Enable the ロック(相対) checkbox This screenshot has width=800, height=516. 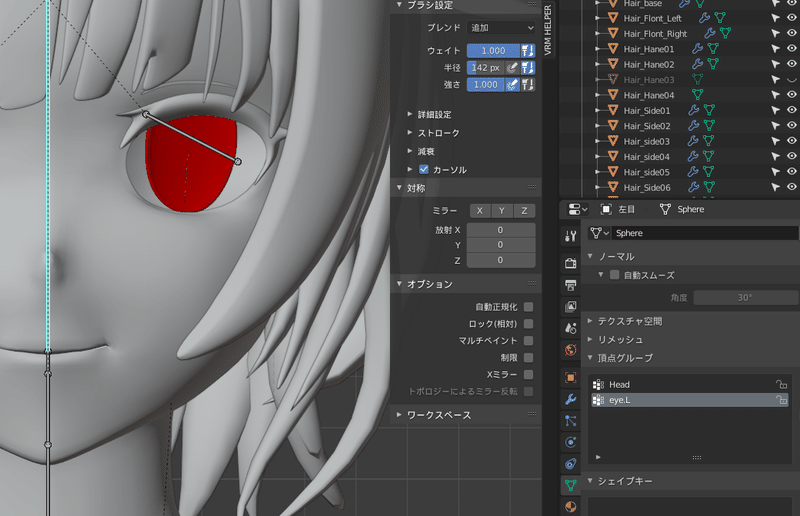pos(529,324)
